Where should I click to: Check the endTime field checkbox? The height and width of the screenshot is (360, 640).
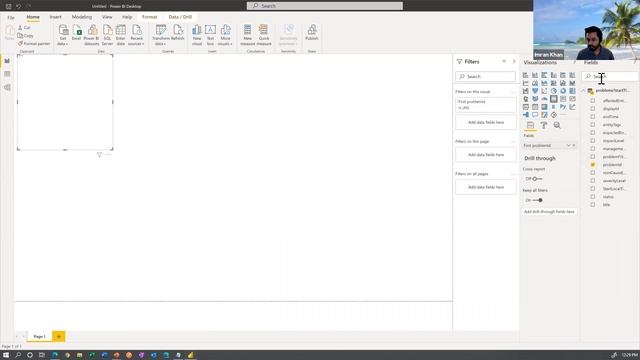tap(593, 117)
